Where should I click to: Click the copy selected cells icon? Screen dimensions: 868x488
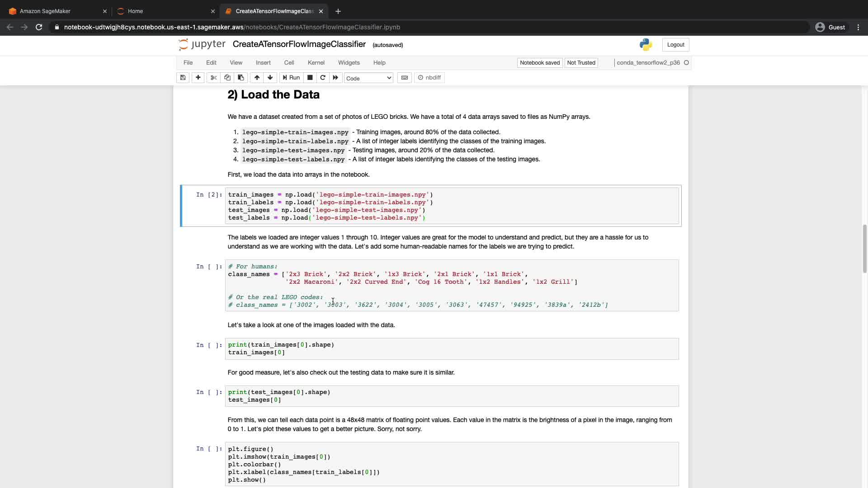(x=227, y=78)
